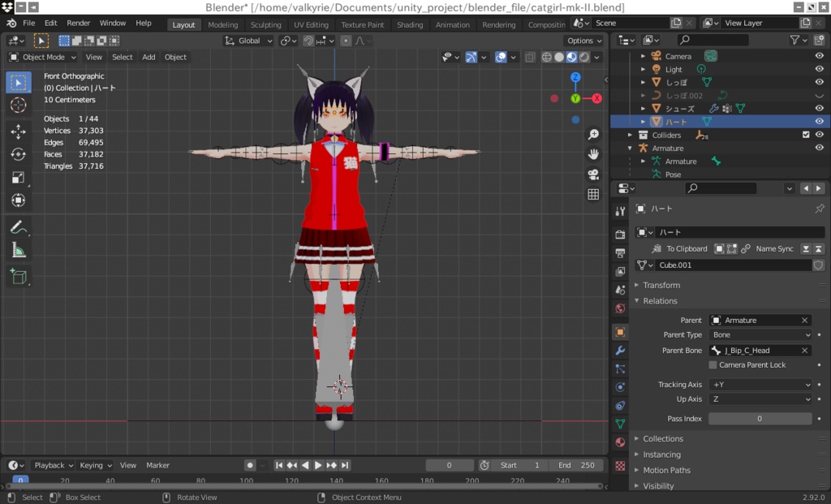Click the current frame input field
Image resolution: width=831 pixels, height=504 pixels.
click(450, 465)
